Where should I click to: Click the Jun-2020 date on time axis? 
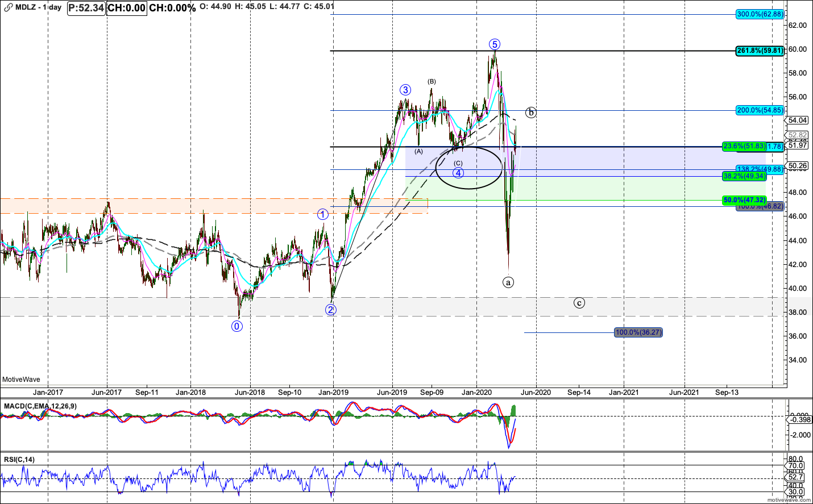pyautogui.click(x=536, y=393)
